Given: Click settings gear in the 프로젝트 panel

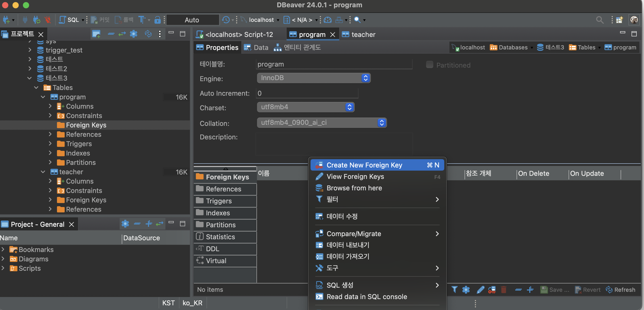Looking at the screenshot, I should tap(134, 34).
